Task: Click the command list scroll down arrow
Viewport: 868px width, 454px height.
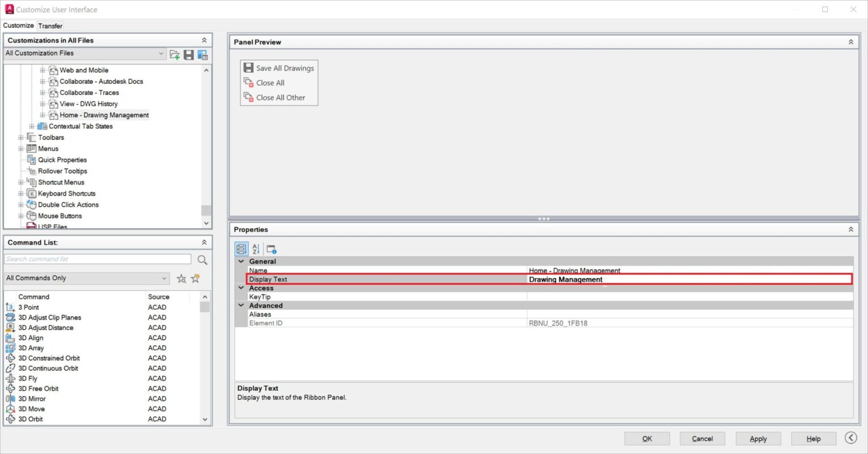Action: [205, 420]
